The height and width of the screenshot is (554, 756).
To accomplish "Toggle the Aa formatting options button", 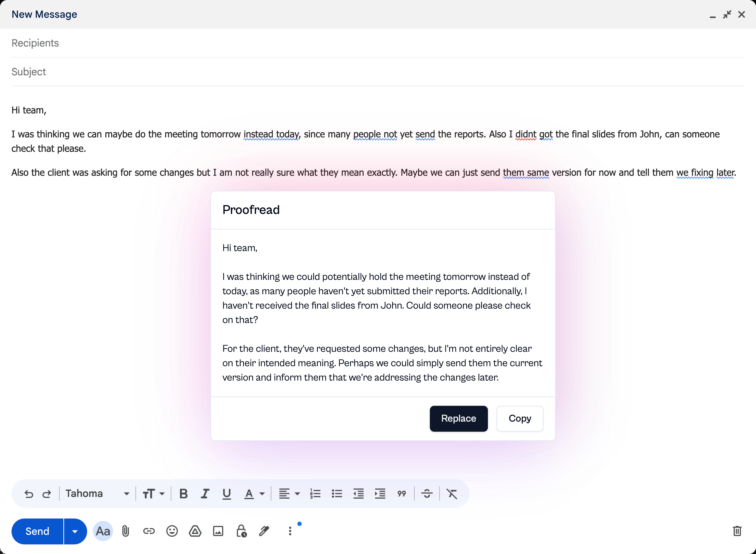I will [103, 531].
